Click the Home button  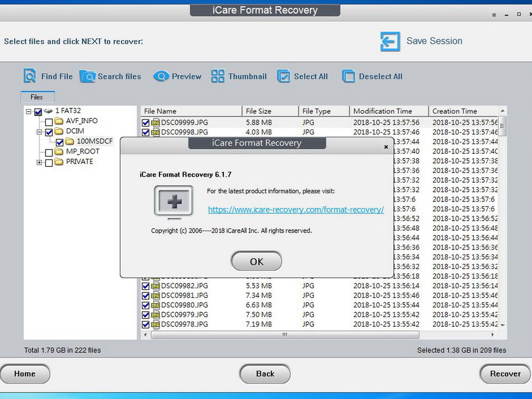pyautogui.click(x=25, y=374)
